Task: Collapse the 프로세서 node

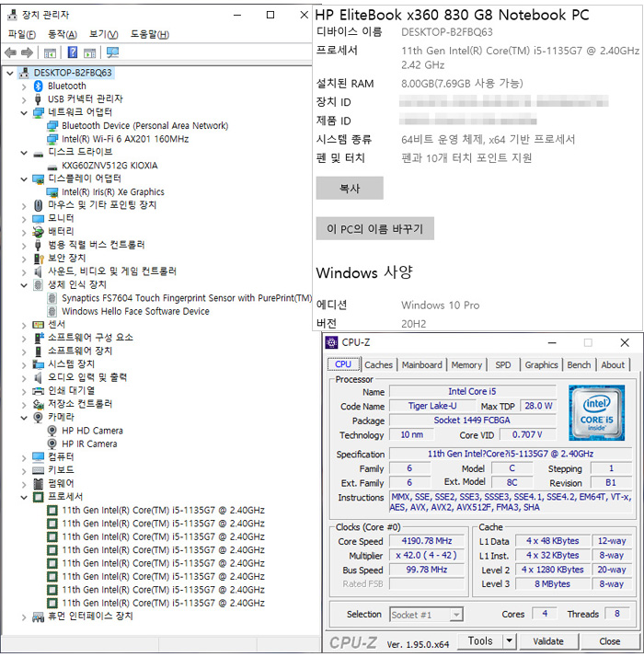Action: pyautogui.click(x=24, y=498)
